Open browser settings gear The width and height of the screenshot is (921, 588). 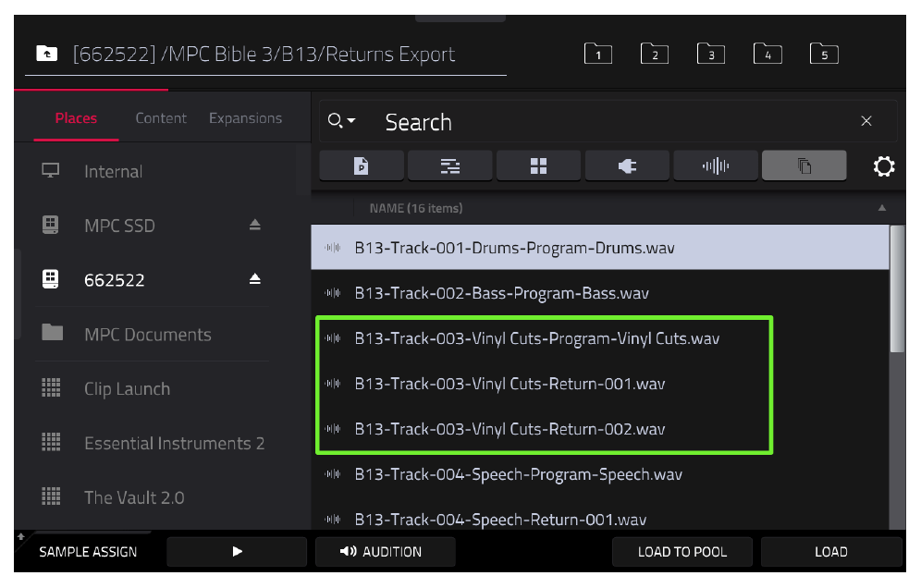pos(883,166)
